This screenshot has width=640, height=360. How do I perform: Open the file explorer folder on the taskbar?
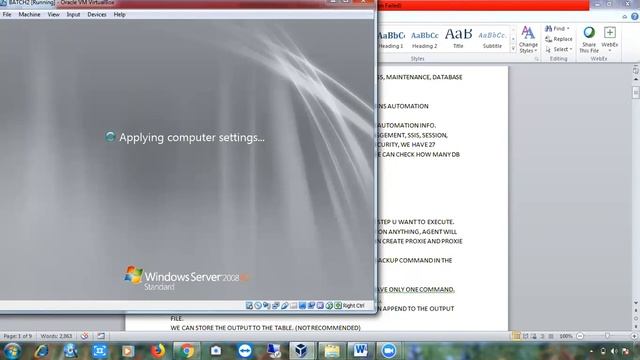point(331,351)
